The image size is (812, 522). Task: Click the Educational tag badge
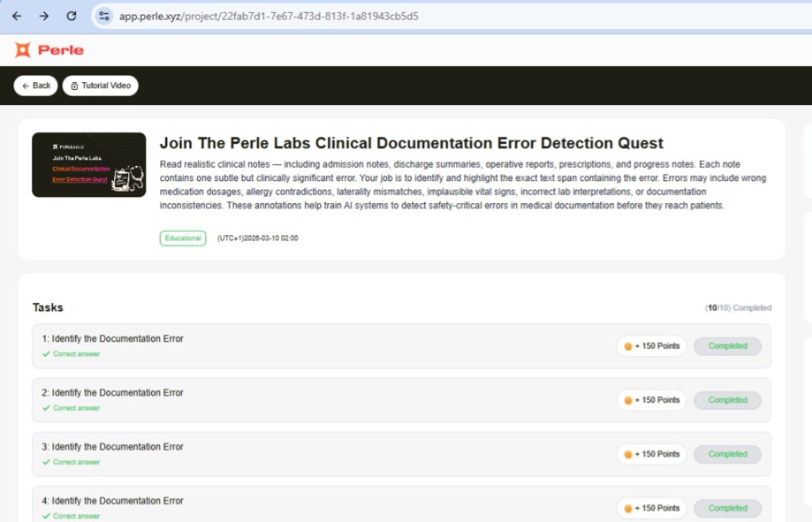tap(182, 238)
